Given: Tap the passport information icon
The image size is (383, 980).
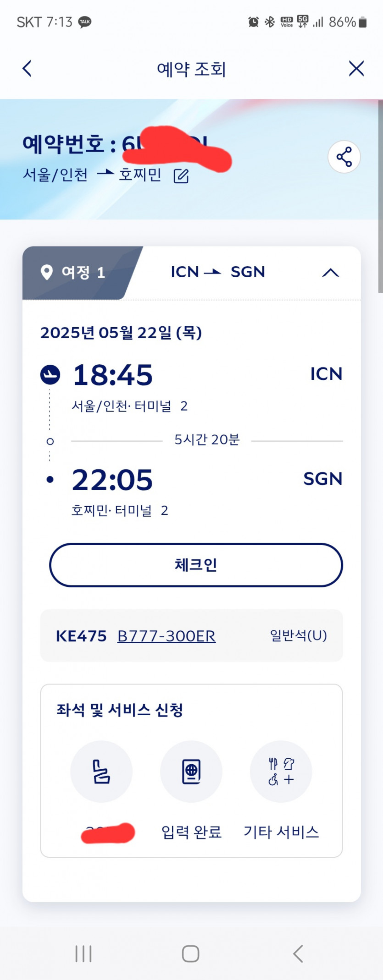Looking at the screenshot, I should point(191,772).
